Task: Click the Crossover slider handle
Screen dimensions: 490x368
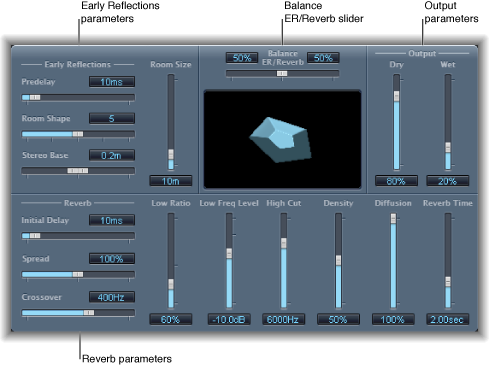Action: (89, 313)
